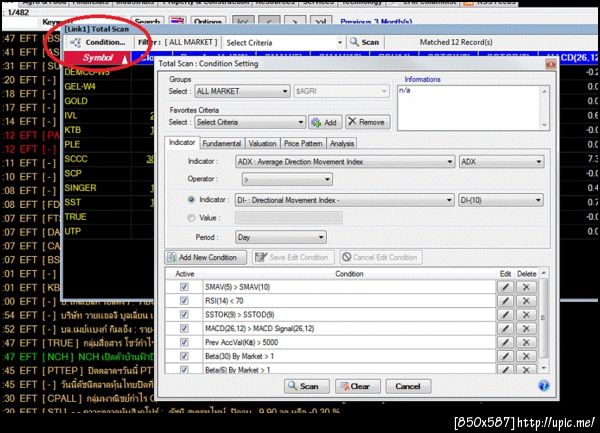The width and height of the screenshot is (600, 433).
Task: Select UTP in the scan results
Action: tap(73, 231)
